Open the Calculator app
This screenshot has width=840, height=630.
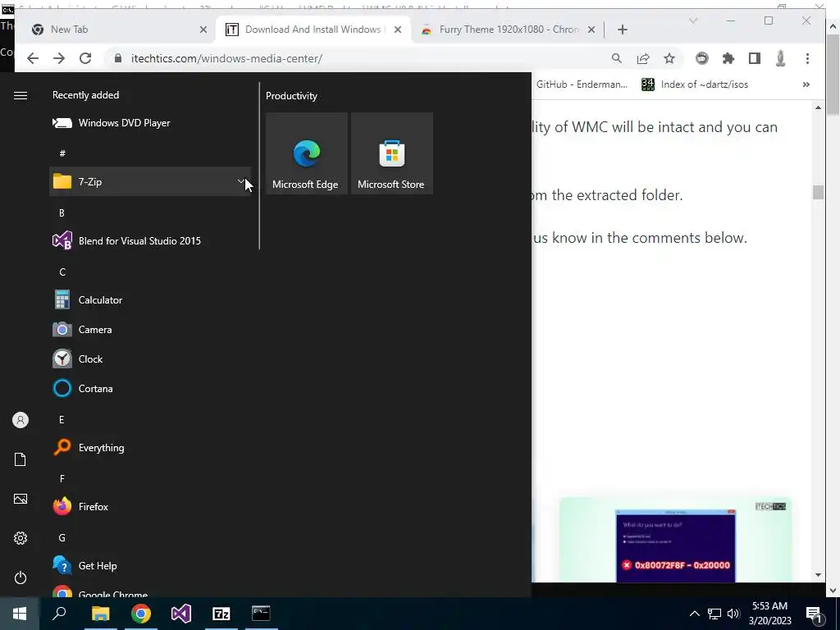click(150, 300)
